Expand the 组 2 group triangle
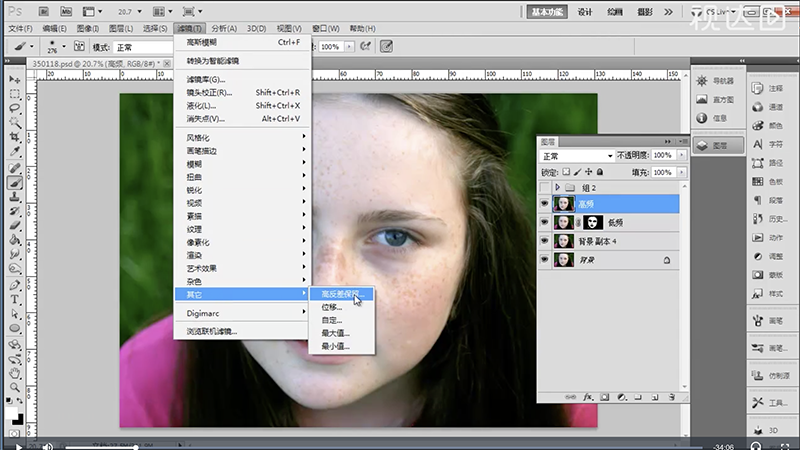 click(x=557, y=187)
